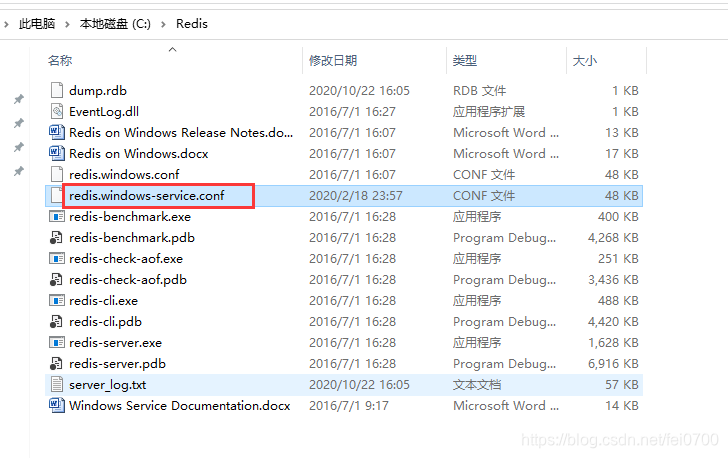728x458 pixels.
Task: Select the redis-check-aof.pdb file name
Action: pyautogui.click(x=128, y=280)
